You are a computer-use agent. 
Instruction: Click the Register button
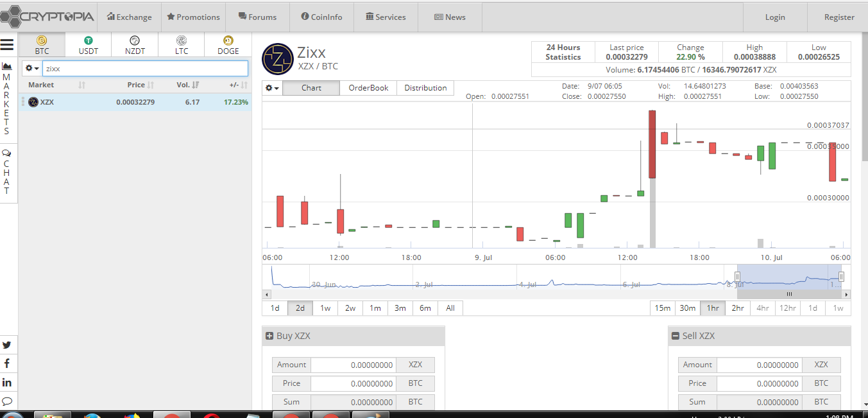pyautogui.click(x=839, y=17)
